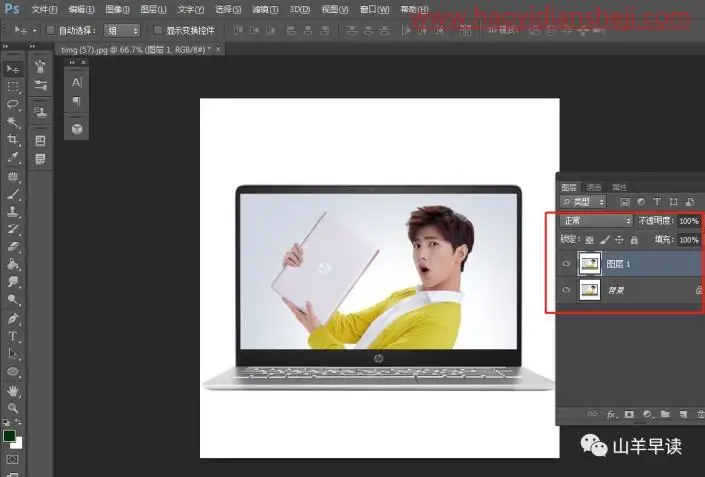Select the Ellipse shape tool
This screenshot has width=705, height=477.
coord(13,372)
